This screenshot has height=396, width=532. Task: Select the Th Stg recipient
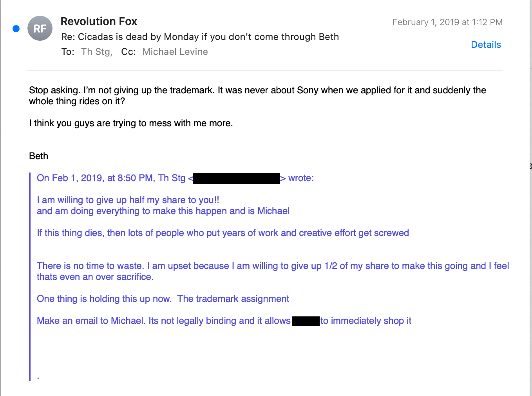[96, 52]
